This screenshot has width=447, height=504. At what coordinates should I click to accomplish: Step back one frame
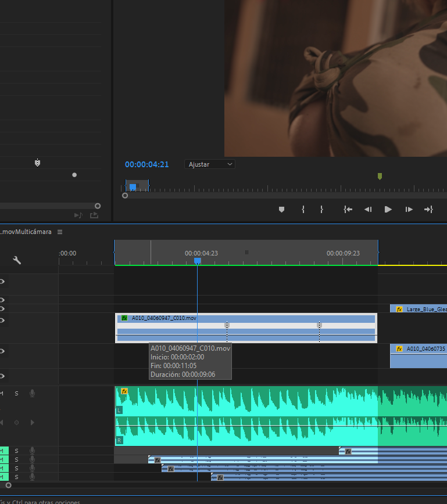368,210
